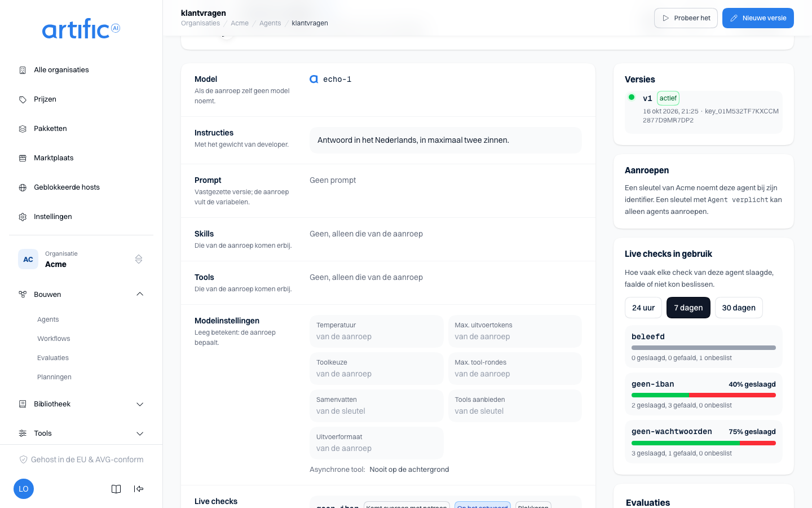This screenshot has width=812, height=508.
Task: Click the Temperatuur setting field
Action: 376,331
